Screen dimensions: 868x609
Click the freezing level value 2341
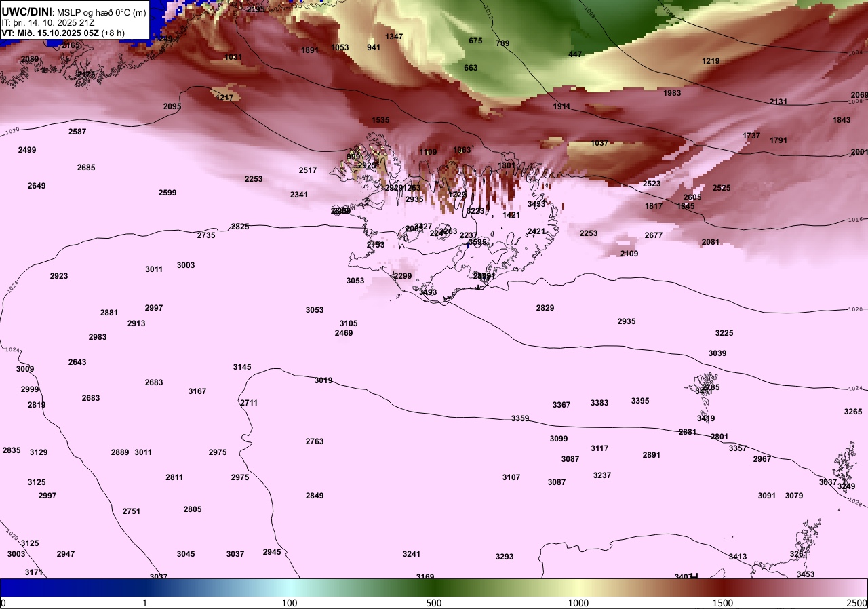[299, 195]
